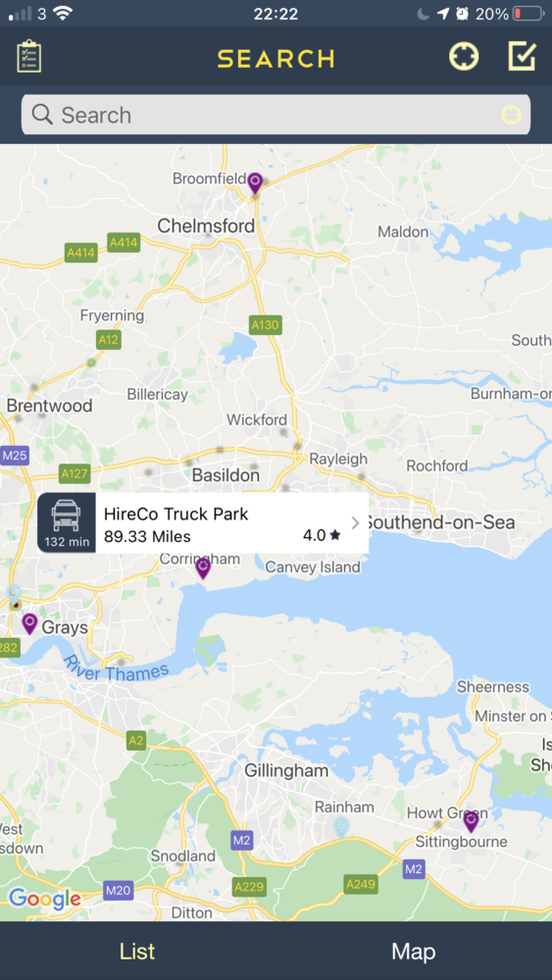
Task: Select the purple pin at Sittingbourne
Action: 471,822
